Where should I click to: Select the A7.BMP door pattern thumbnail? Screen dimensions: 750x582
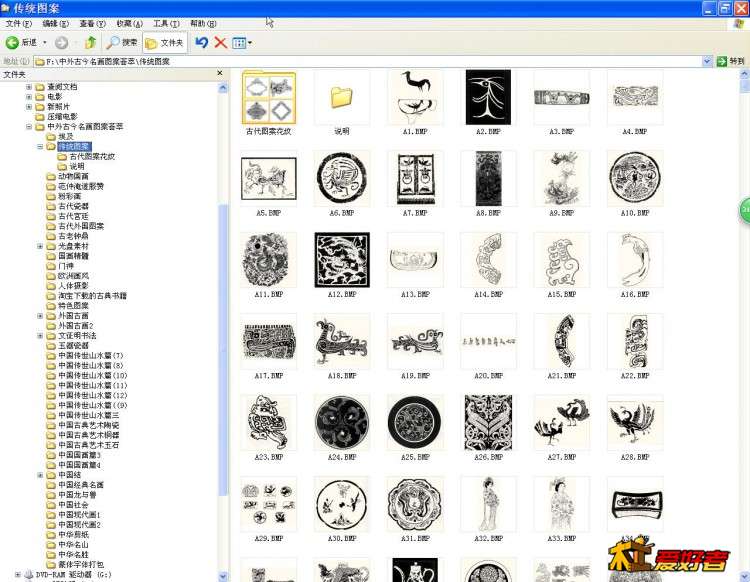pyautogui.click(x=415, y=179)
